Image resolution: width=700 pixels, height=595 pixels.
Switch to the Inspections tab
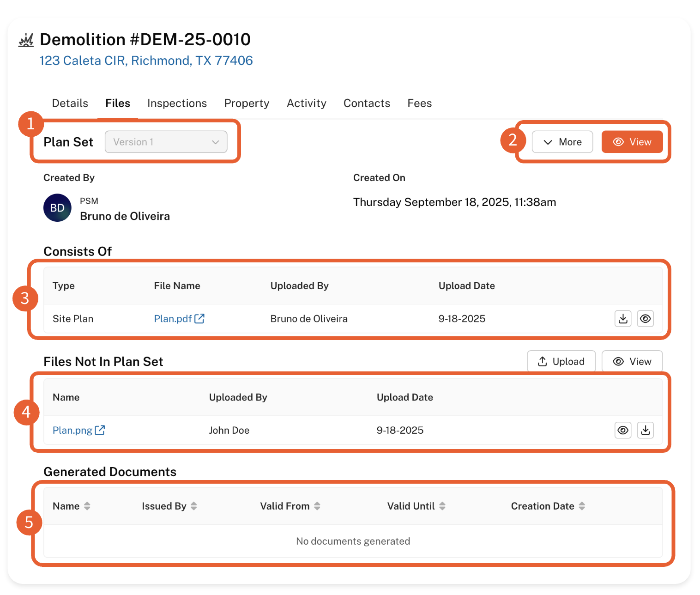pyautogui.click(x=177, y=103)
